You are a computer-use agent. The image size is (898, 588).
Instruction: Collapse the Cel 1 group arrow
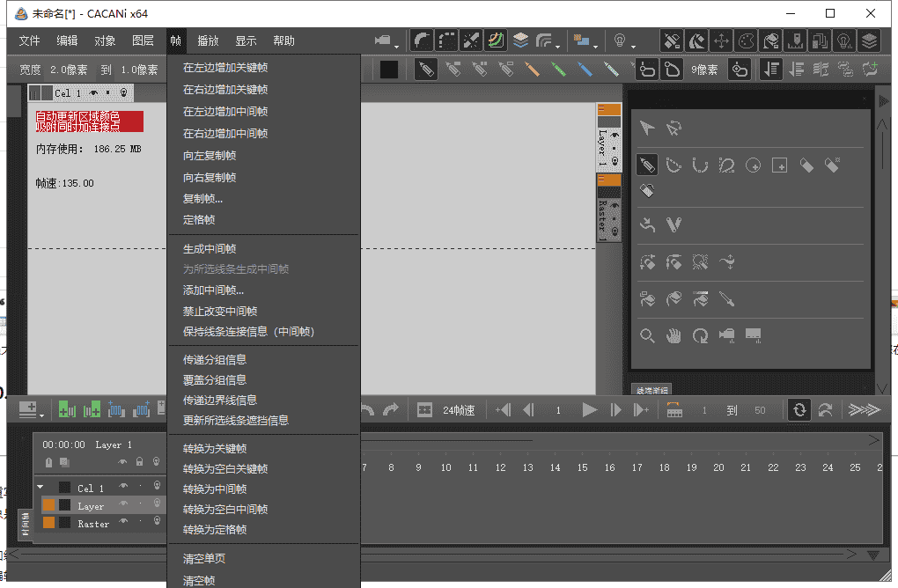(40, 486)
